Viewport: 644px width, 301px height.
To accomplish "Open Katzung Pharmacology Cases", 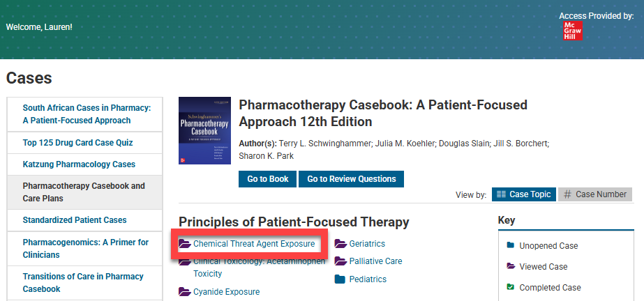I will click(x=79, y=164).
